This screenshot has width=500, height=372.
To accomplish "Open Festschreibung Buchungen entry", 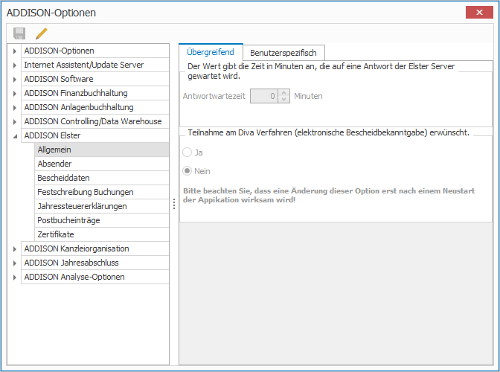I will (x=102, y=192).
